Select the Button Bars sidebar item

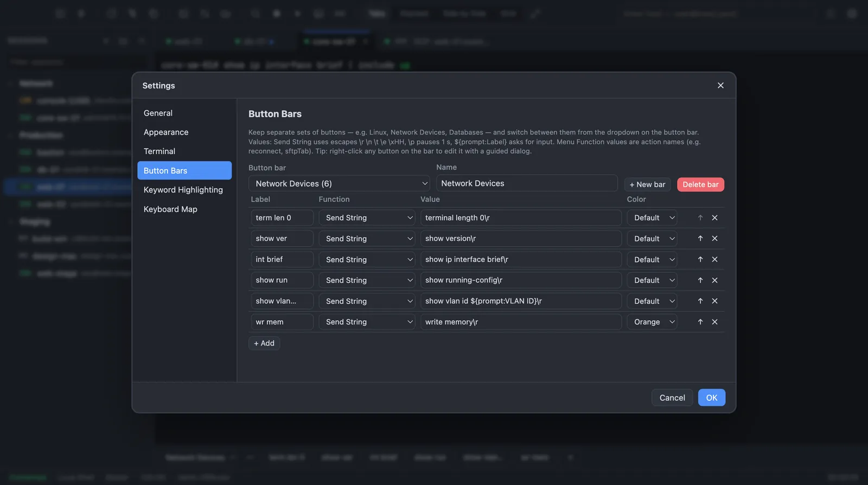tap(184, 171)
